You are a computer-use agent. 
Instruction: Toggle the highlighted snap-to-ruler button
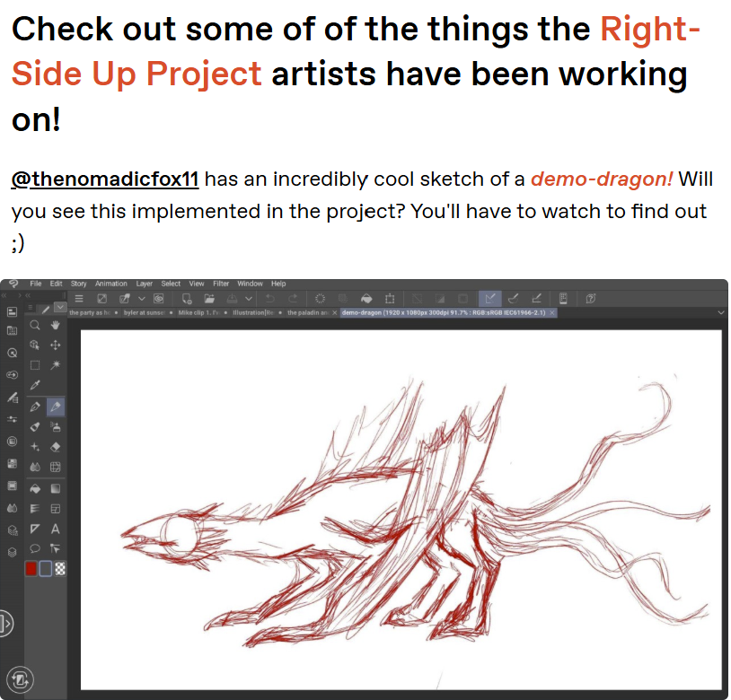(489, 298)
